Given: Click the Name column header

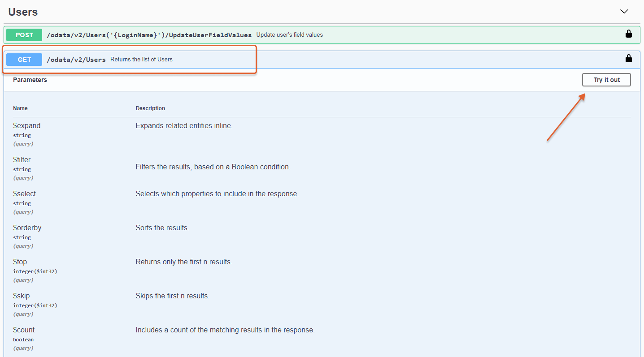Looking at the screenshot, I should click(20, 108).
